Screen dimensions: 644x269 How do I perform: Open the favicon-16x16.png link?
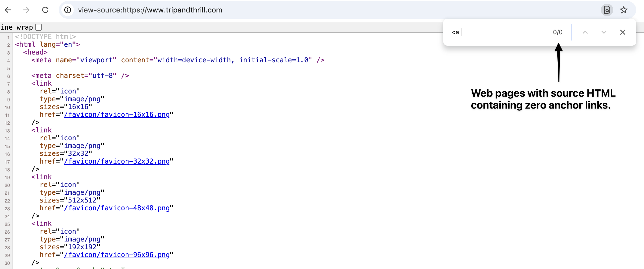117,115
